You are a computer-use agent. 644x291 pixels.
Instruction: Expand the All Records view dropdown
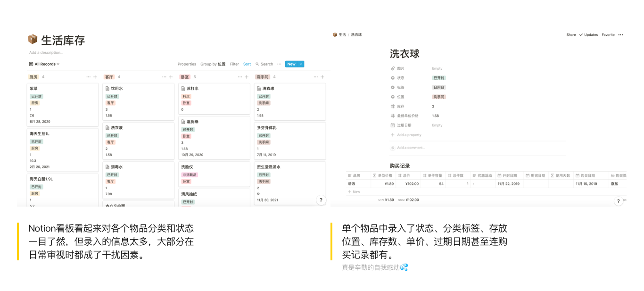tap(44, 64)
